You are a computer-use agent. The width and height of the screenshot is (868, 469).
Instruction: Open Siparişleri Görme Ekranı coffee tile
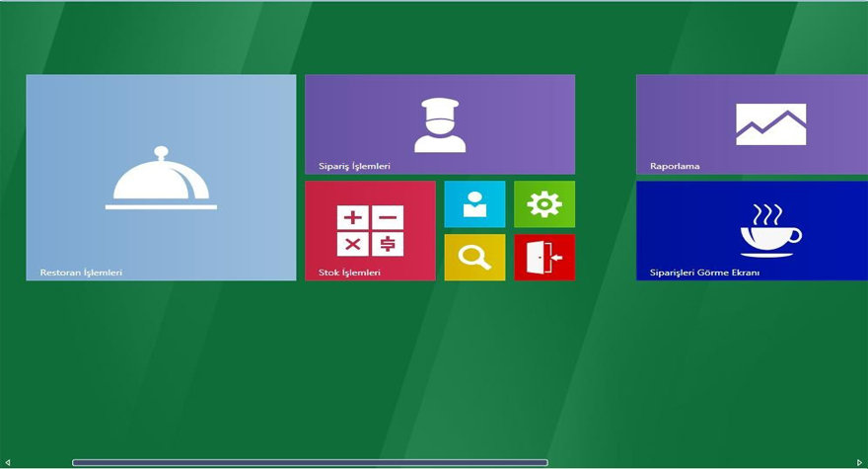(x=752, y=231)
